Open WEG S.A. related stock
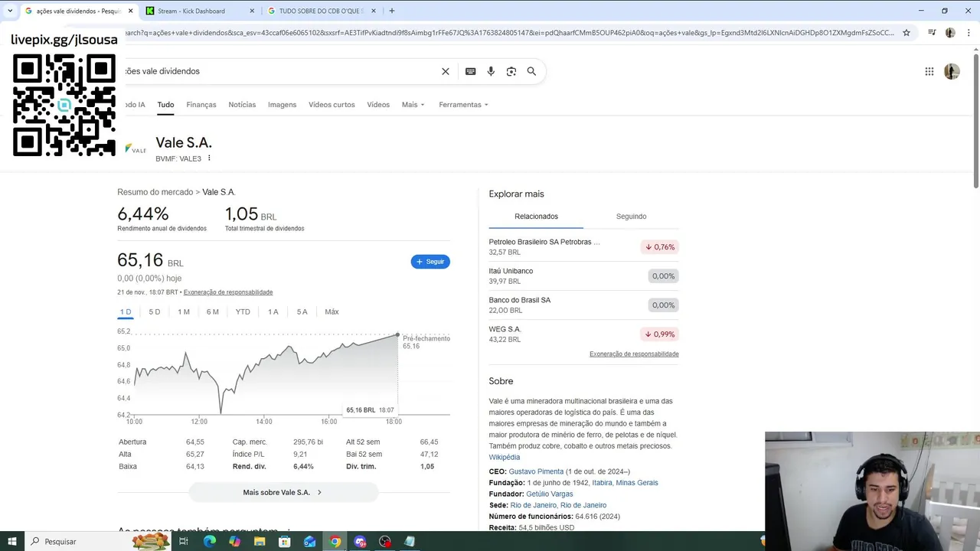Image resolution: width=980 pixels, height=551 pixels. (583, 334)
